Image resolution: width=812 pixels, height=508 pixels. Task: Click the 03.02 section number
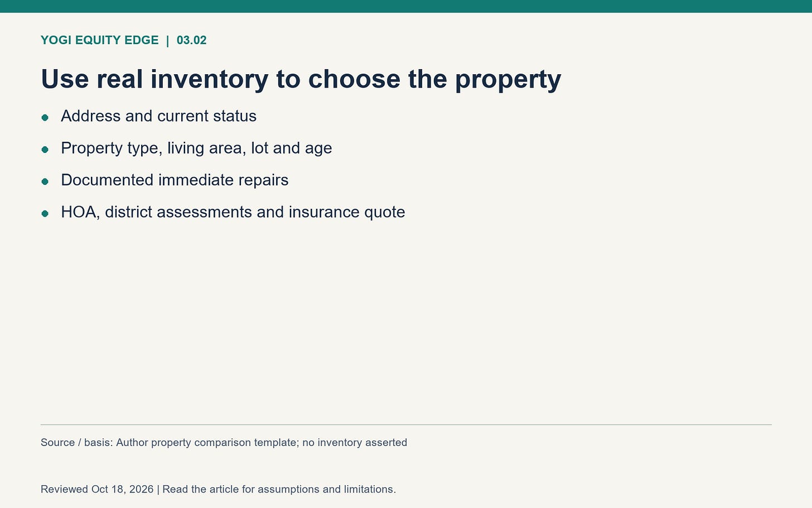[191, 40]
